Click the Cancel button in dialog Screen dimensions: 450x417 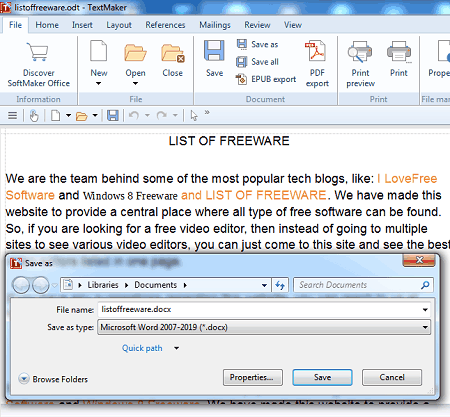click(392, 377)
